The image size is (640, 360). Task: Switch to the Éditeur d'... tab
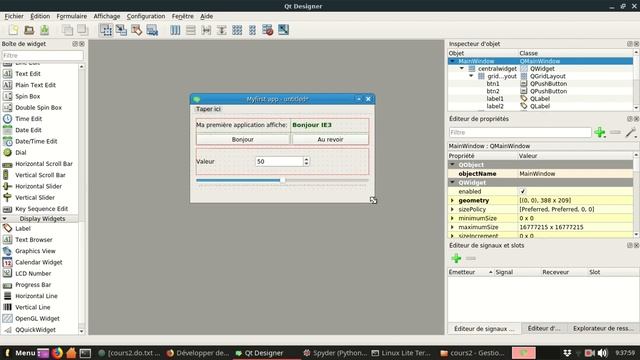544,329
